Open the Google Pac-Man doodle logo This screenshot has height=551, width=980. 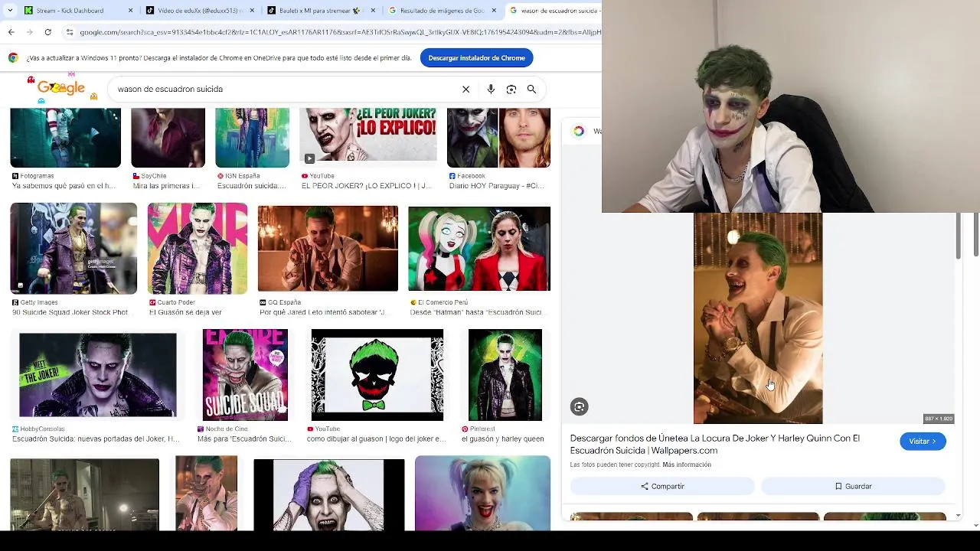tap(61, 87)
